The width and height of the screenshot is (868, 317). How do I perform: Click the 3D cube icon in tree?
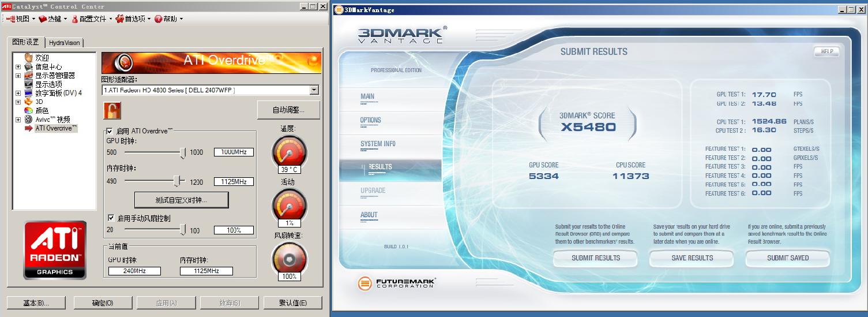[x=28, y=102]
